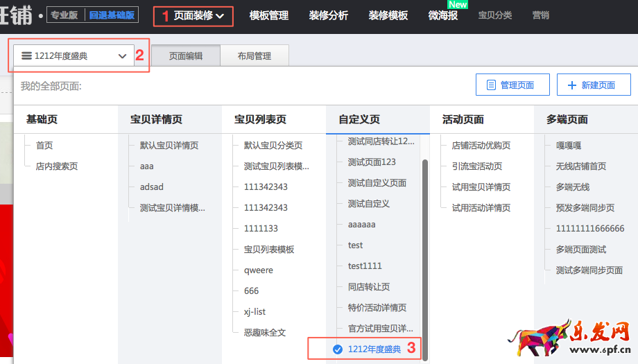Click the document icon in 管理页面 button

click(491, 85)
